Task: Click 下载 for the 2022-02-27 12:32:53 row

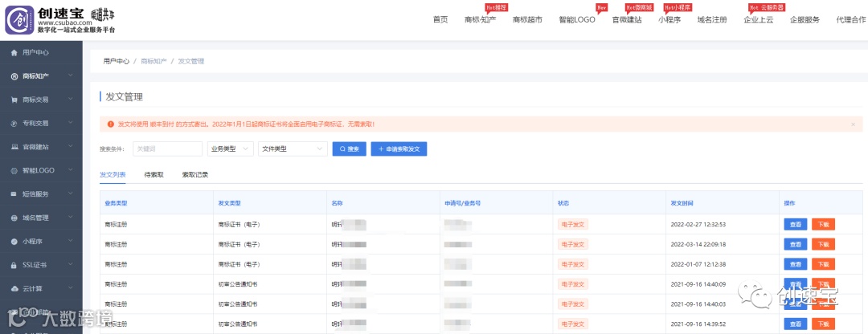Action: 823,225
